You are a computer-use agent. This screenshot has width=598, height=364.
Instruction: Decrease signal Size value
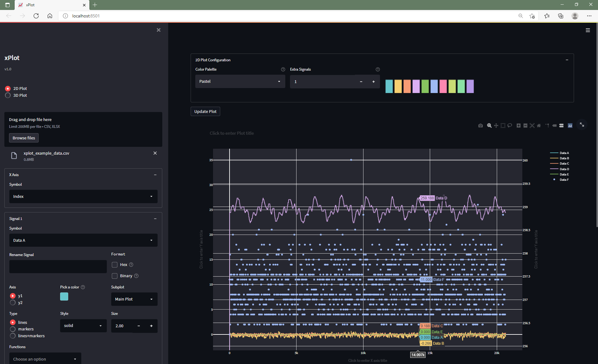[x=139, y=326]
